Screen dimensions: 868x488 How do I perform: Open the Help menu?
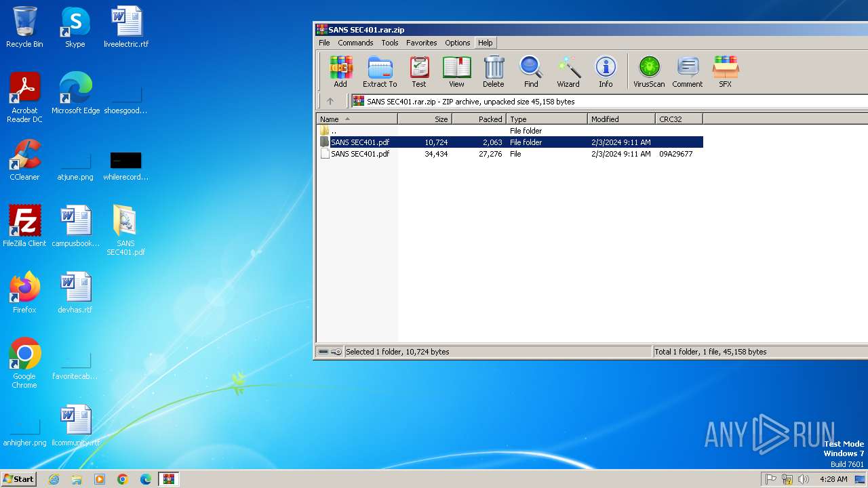coord(486,43)
